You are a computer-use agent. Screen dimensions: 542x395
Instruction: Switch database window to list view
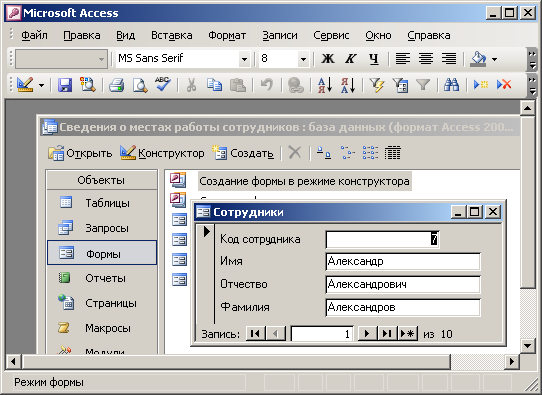pyautogui.click(x=370, y=152)
